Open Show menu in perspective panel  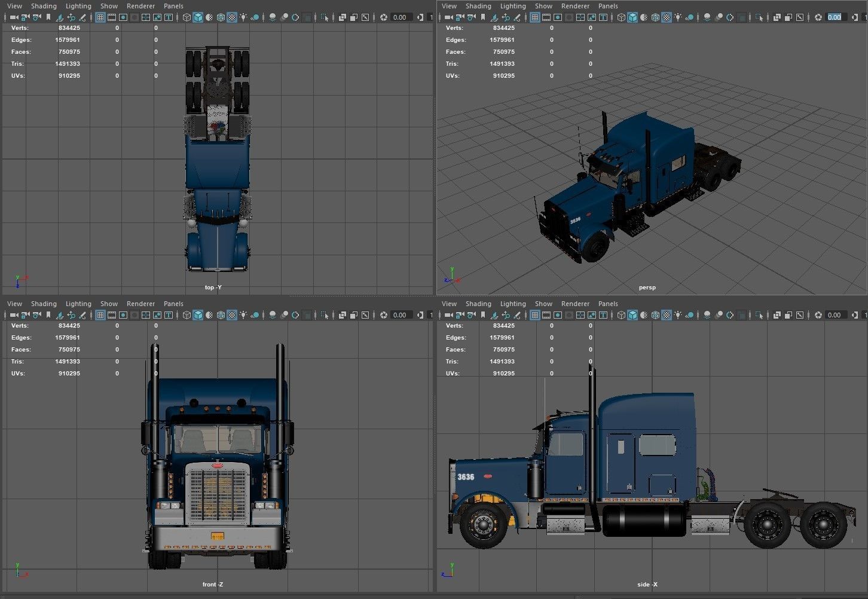(x=543, y=6)
